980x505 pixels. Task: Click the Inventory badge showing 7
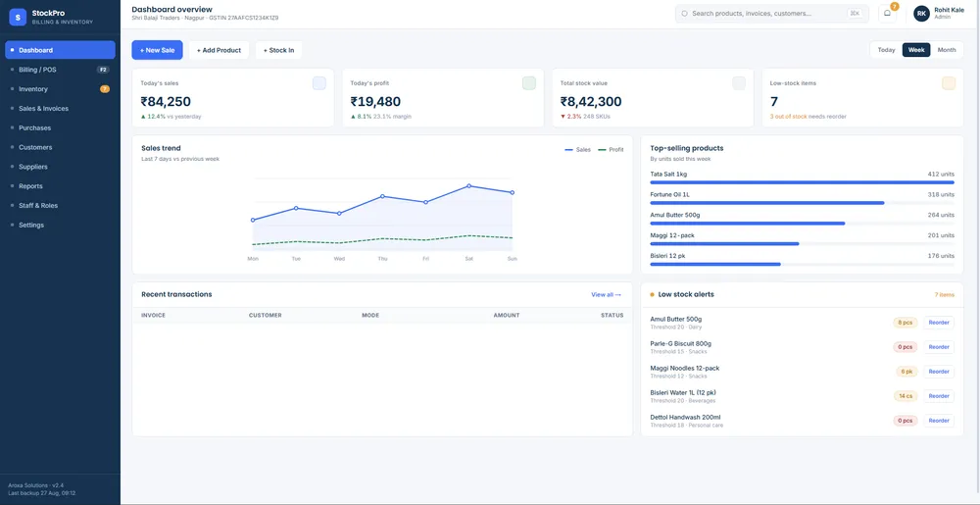coord(105,89)
